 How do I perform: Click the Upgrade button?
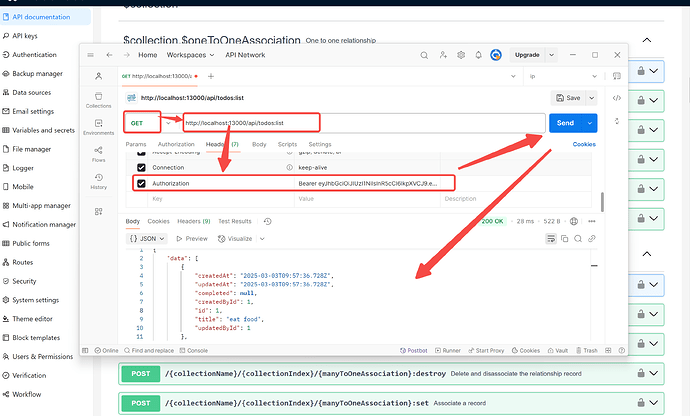[x=527, y=55]
